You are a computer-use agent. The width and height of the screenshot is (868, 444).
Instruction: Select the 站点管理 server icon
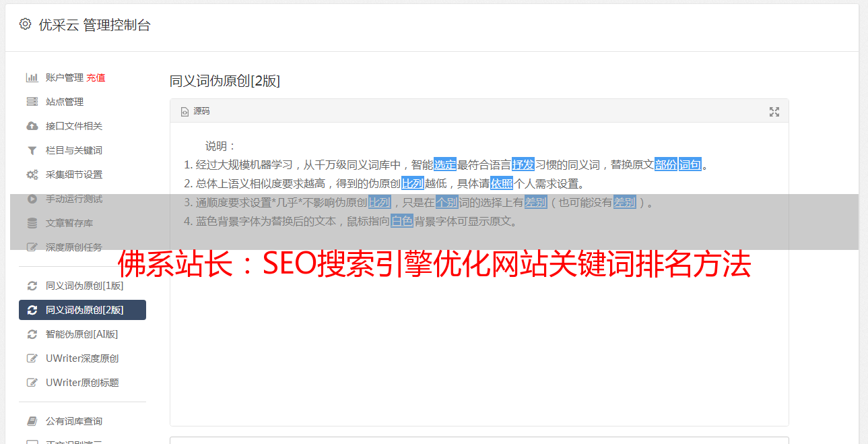(32, 102)
